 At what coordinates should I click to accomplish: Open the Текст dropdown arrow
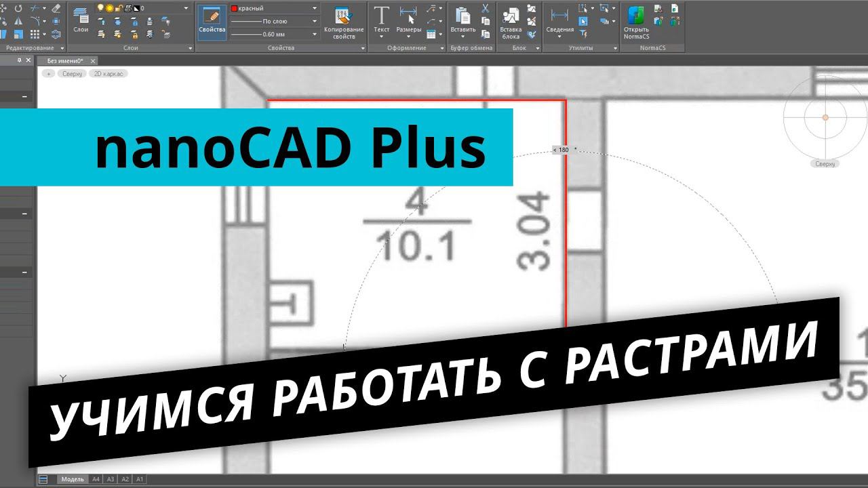click(x=381, y=37)
